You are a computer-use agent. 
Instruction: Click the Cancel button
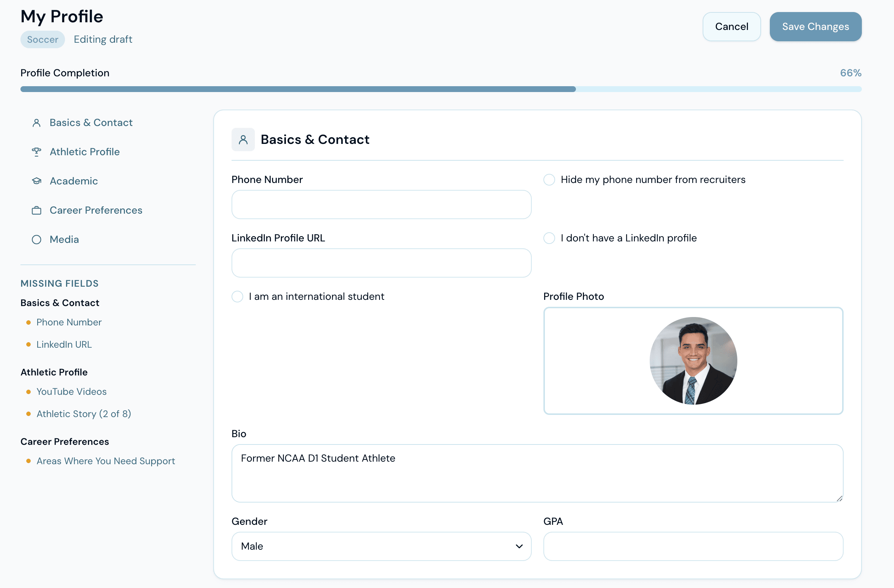tap(731, 27)
